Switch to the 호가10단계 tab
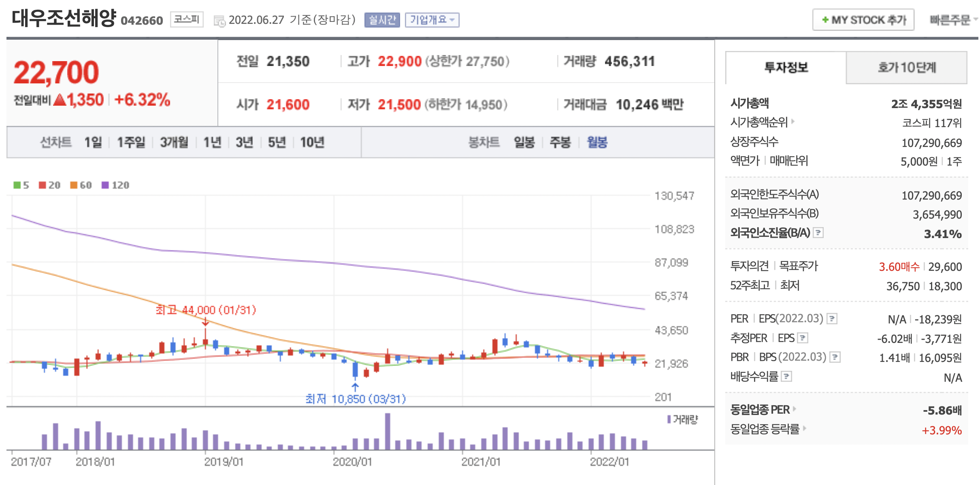The image size is (980, 485). pyautogui.click(x=906, y=68)
